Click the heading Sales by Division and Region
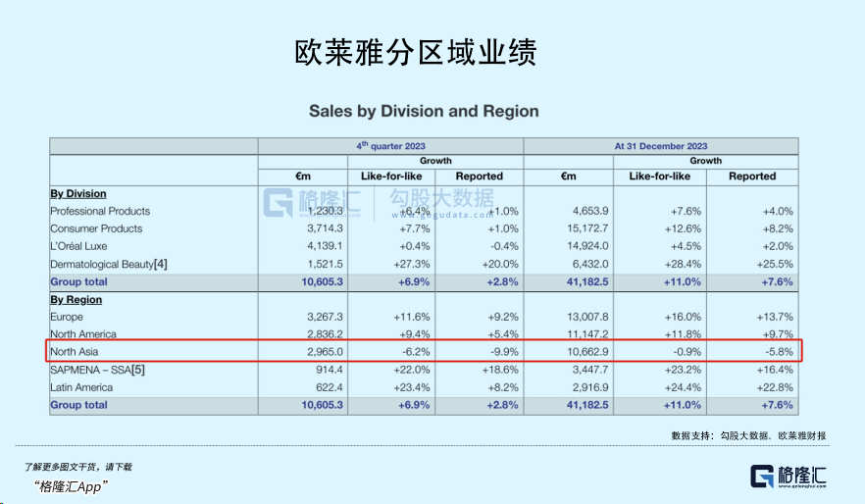 tap(424, 111)
